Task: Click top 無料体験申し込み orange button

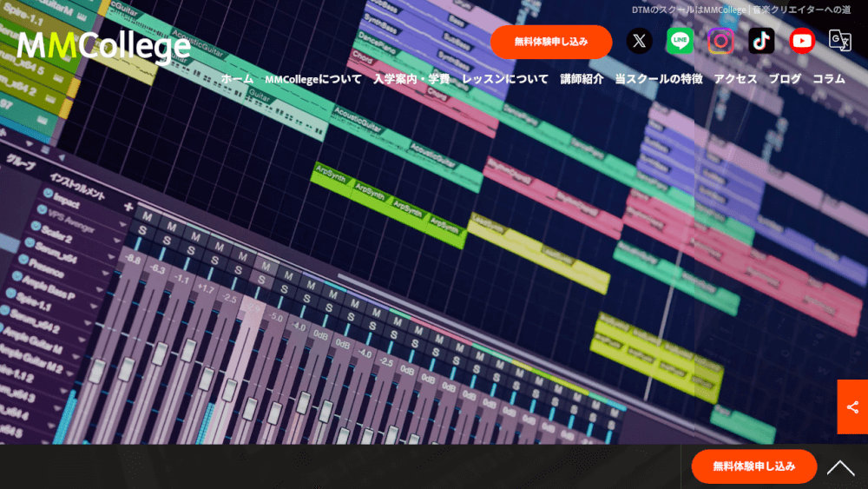Action: (551, 42)
